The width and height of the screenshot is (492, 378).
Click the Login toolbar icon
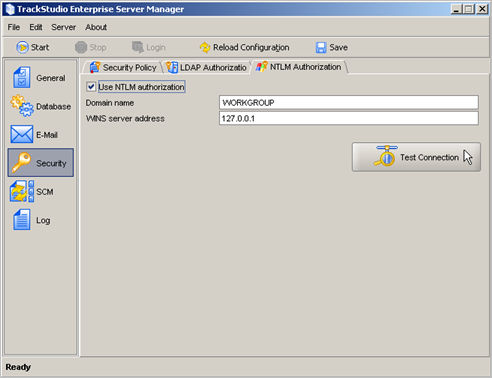point(138,47)
